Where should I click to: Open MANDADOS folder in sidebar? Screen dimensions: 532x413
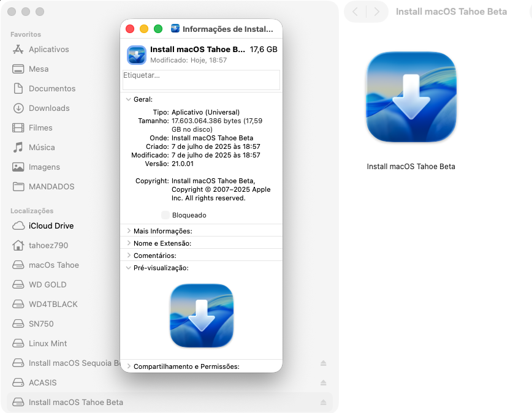coord(44,187)
